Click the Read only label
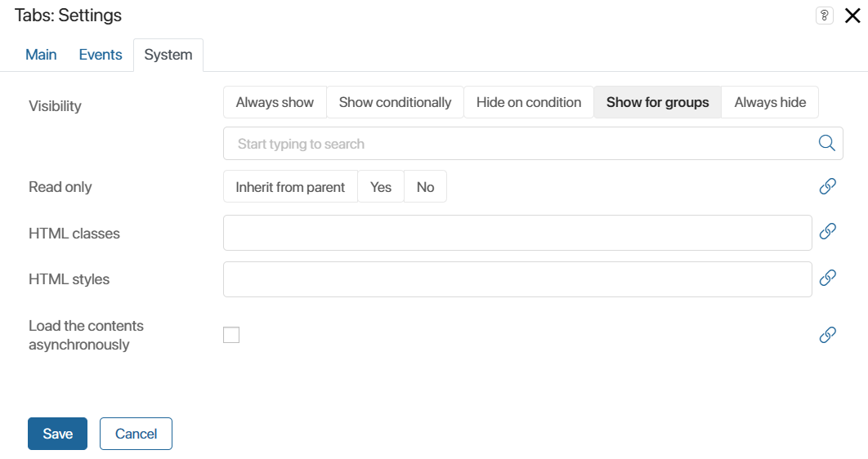Image resolution: width=868 pixels, height=459 pixels. point(60,187)
